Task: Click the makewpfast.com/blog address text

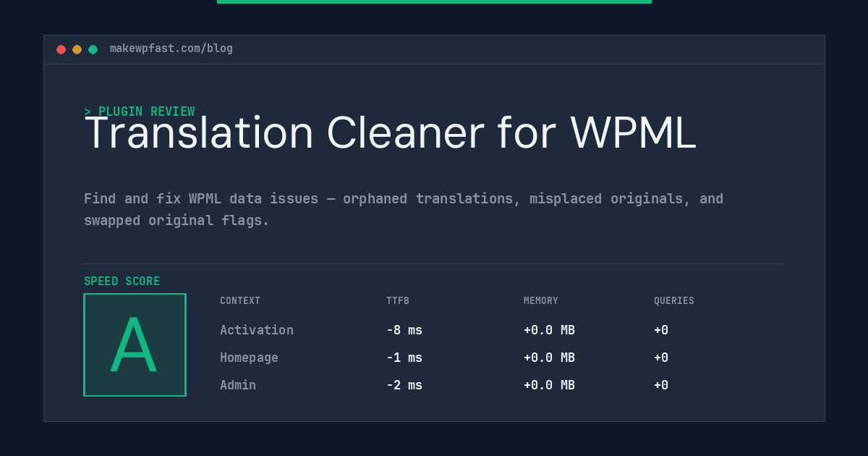Action: [x=171, y=48]
